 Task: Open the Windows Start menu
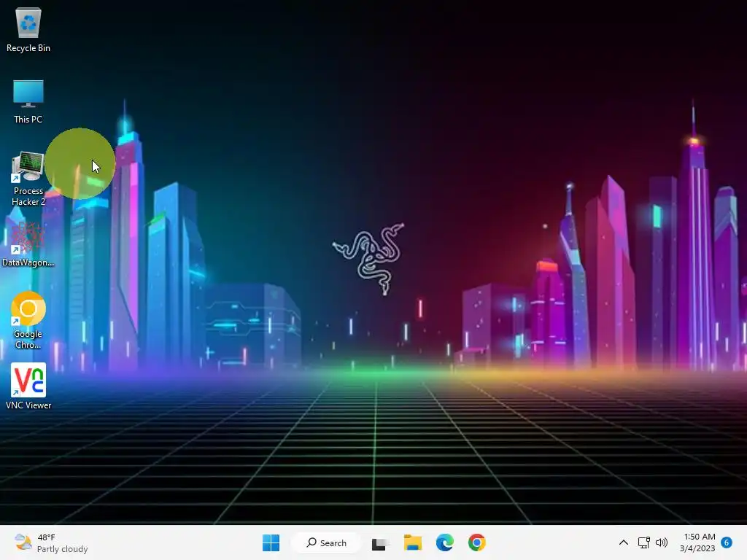point(271,542)
